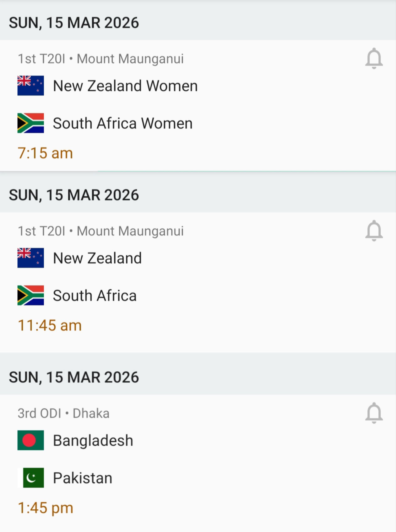396x532 pixels.
Task: Open the 3rd ODI Dhaka match details
Action: tap(64, 413)
